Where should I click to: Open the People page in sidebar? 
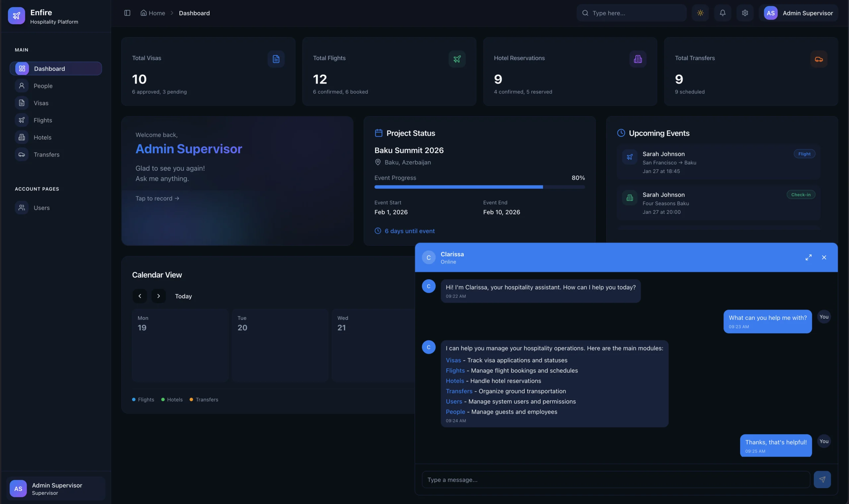(43, 86)
